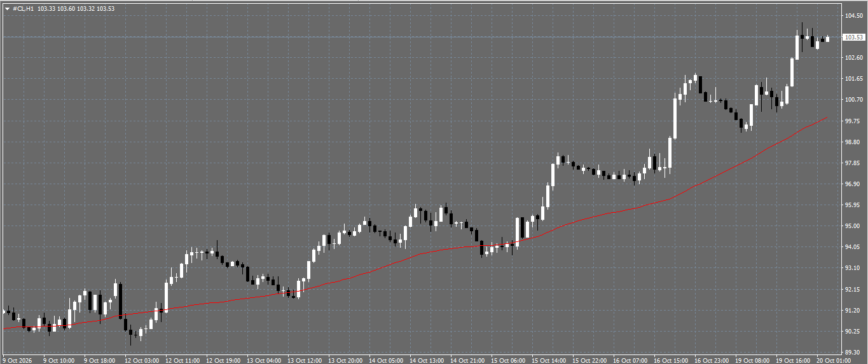The image size is (868, 364).
Task: Click the 19 Oct 08:00 time label
Action: click(754, 360)
